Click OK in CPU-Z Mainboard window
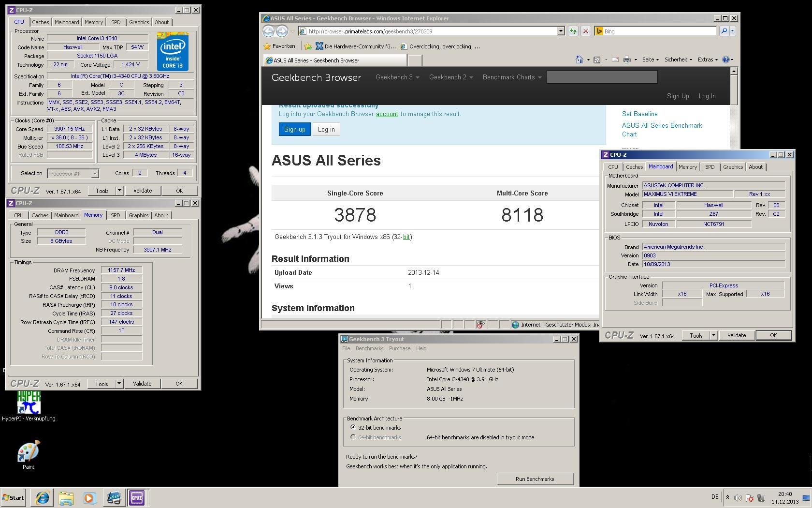 [773, 335]
